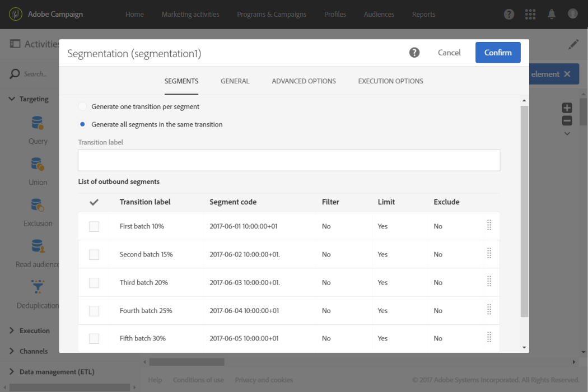Open the notifications bell icon
Image resolution: width=588 pixels, height=392 pixels.
click(552, 15)
